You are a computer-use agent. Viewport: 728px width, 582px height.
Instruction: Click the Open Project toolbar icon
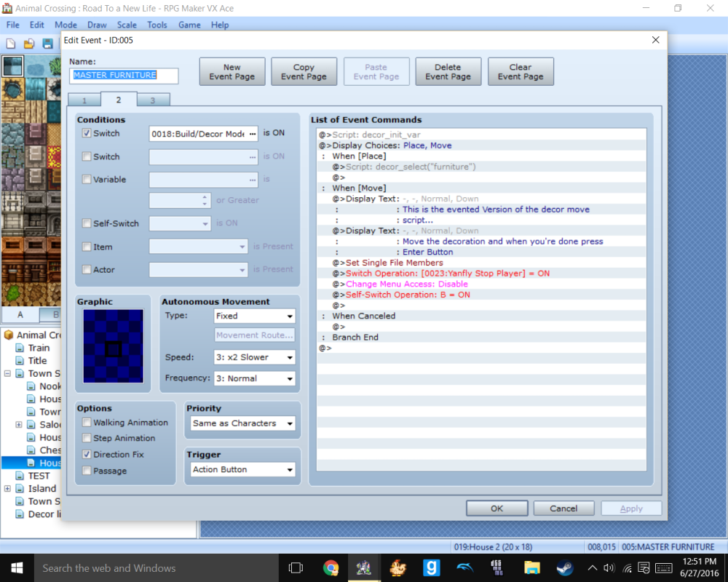click(x=29, y=44)
